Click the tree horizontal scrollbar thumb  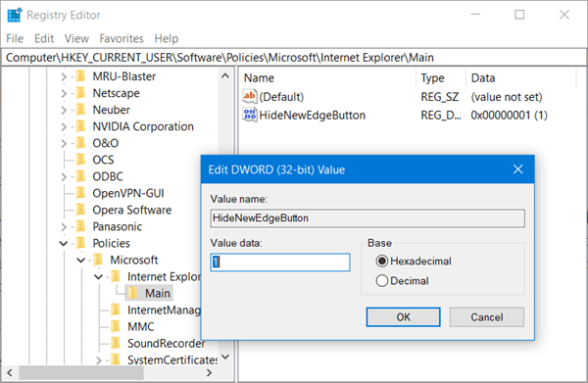(81, 373)
